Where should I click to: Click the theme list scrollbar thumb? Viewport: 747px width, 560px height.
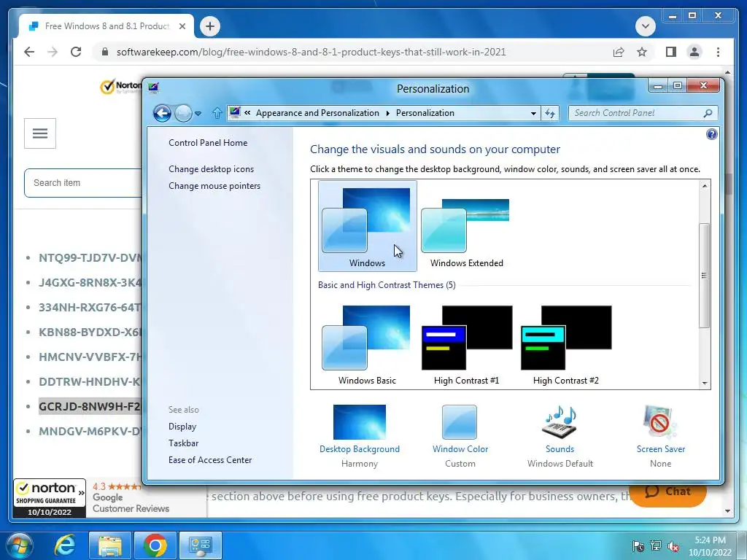tap(705, 275)
